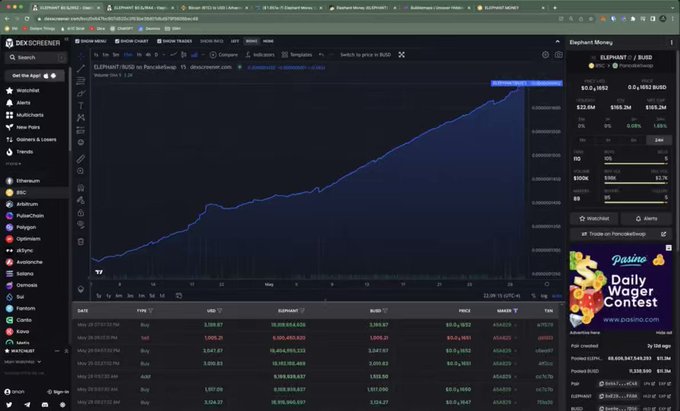Expand the Main Watchlist dropdown
This screenshot has height=411, width=680.
[23, 362]
